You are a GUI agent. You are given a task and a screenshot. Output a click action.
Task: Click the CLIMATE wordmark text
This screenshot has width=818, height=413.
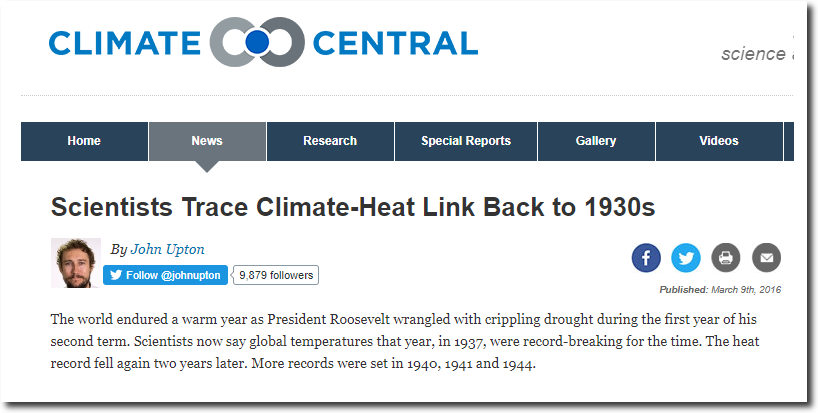point(125,43)
